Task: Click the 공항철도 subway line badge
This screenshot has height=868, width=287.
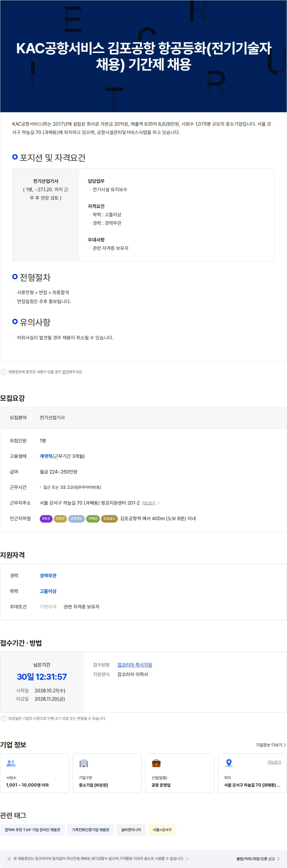Action: 76,518
